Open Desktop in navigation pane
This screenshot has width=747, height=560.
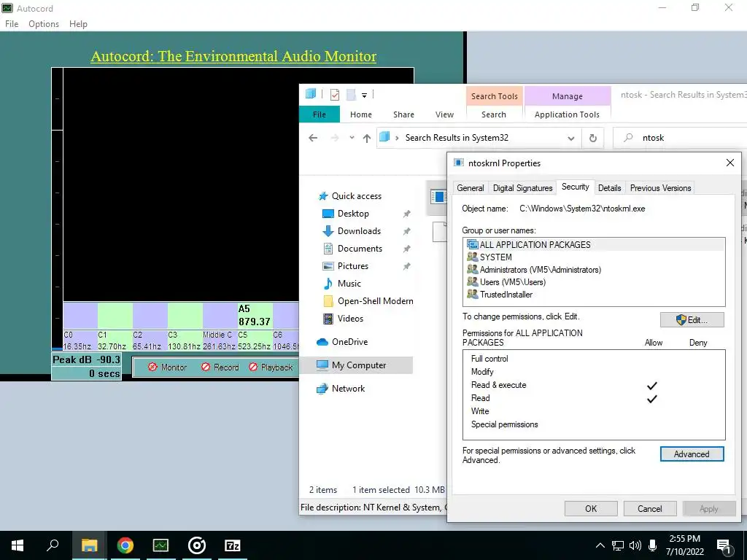(353, 214)
